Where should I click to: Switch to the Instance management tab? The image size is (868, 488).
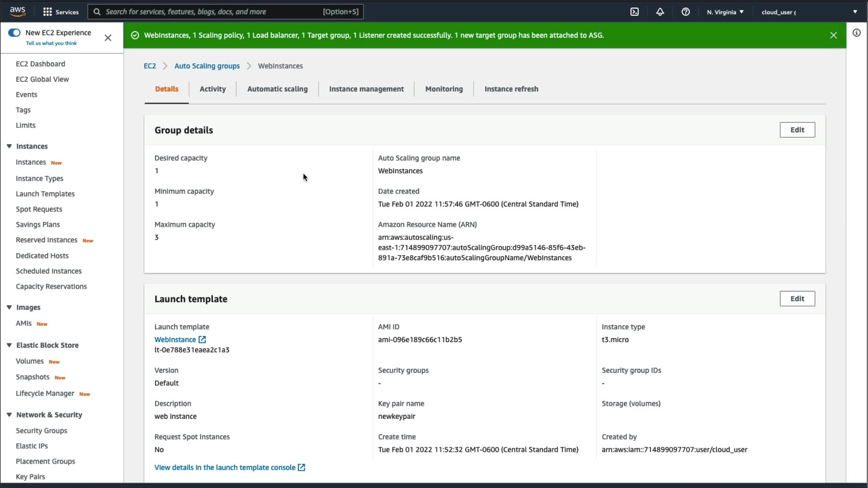point(366,89)
